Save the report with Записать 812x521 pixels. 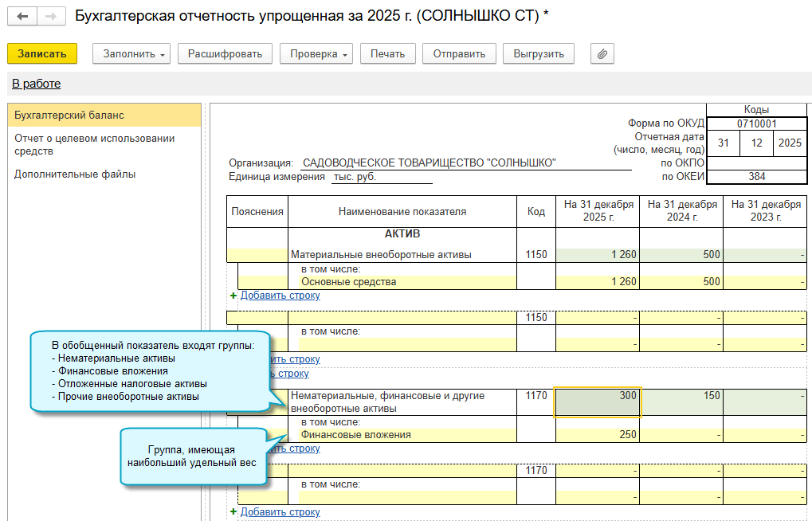tap(42, 54)
